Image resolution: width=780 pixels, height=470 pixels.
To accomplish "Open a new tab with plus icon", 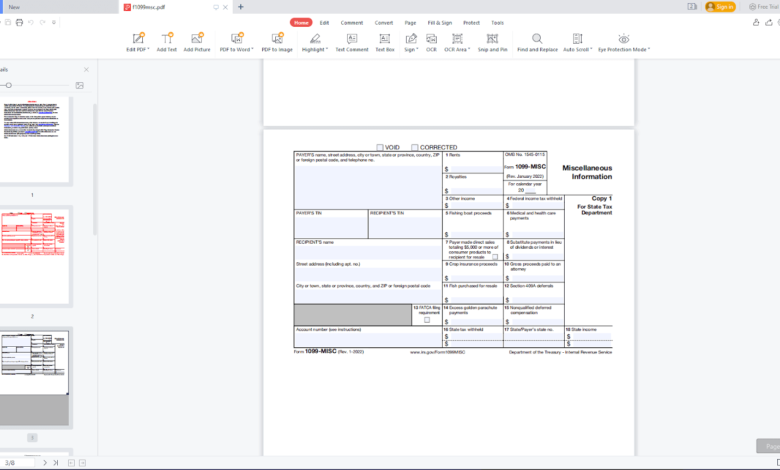I will click(241, 7).
